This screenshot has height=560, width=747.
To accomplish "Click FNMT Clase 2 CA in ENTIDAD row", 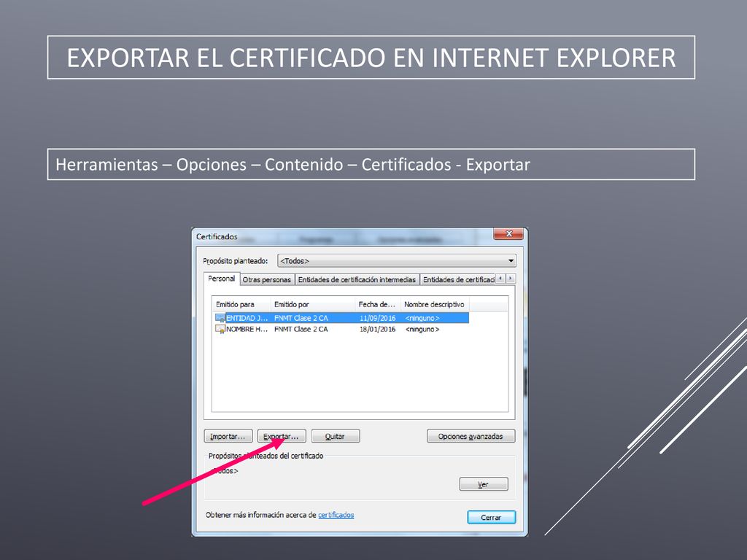I will (301, 318).
